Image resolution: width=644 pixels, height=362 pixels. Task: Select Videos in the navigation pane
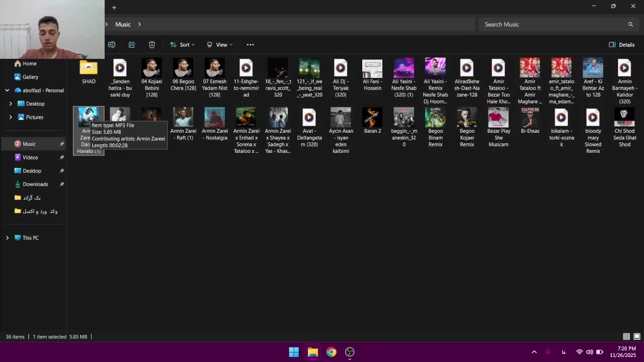(30, 157)
